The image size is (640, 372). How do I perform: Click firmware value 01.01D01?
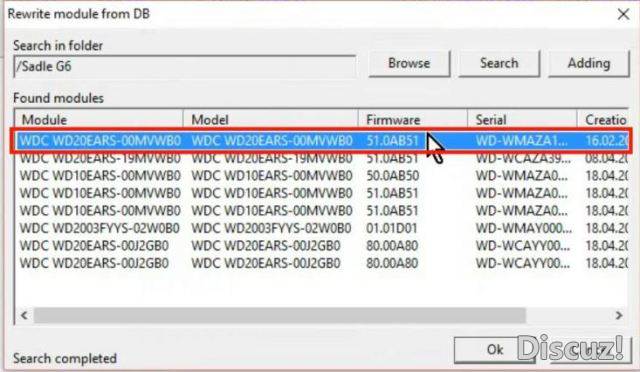pyautogui.click(x=391, y=228)
